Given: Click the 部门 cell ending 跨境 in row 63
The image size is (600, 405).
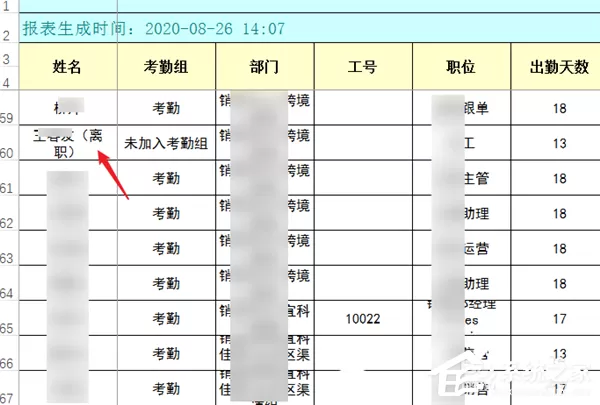Looking at the screenshot, I should [x=265, y=248].
